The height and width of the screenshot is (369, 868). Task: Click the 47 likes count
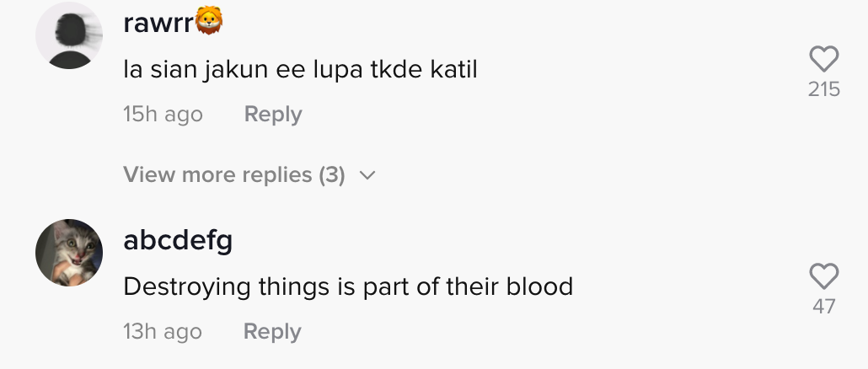coord(823,307)
